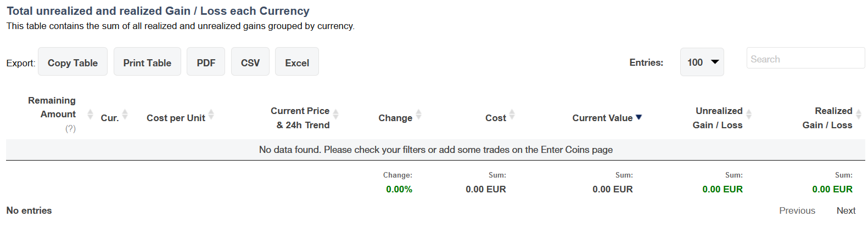The height and width of the screenshot is (228, 868).
Task: Focus the Search input field
Action: [805, 58]
